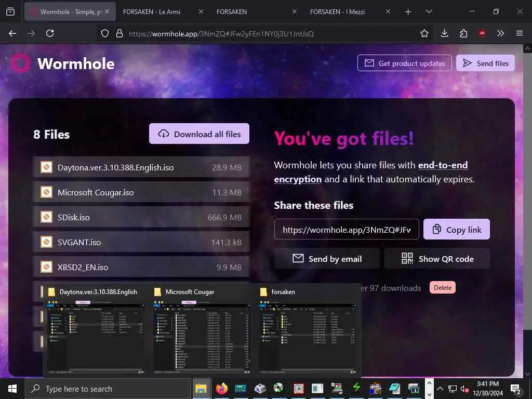List all tabs dropdown arrow
This screenshot has width=532, height=399.
tap(429, 11)
